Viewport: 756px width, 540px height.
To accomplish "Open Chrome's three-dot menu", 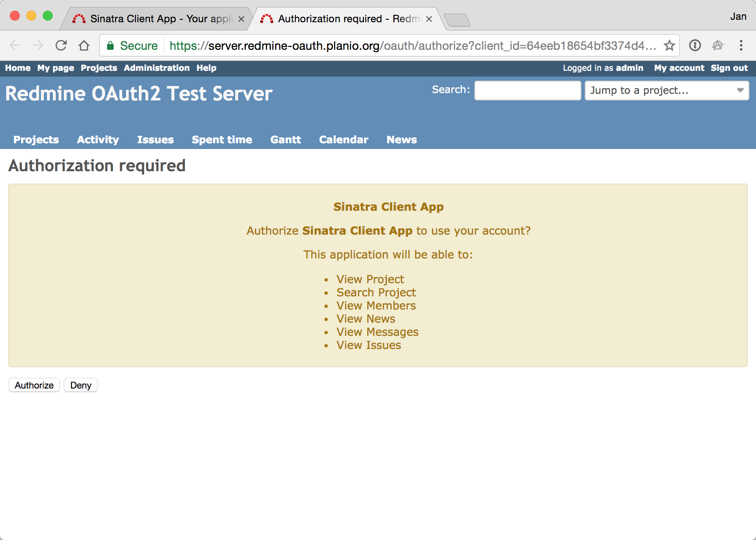I will click(741, 45).
